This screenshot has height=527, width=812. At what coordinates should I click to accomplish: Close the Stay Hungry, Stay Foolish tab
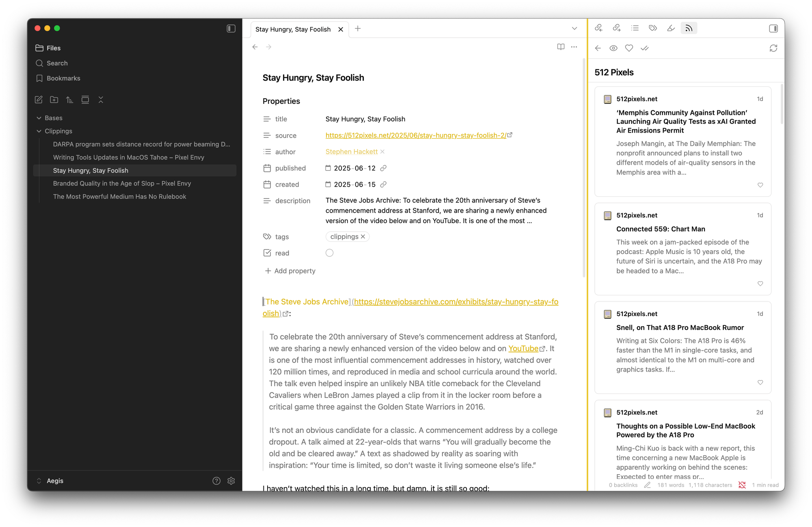point(341,29)
